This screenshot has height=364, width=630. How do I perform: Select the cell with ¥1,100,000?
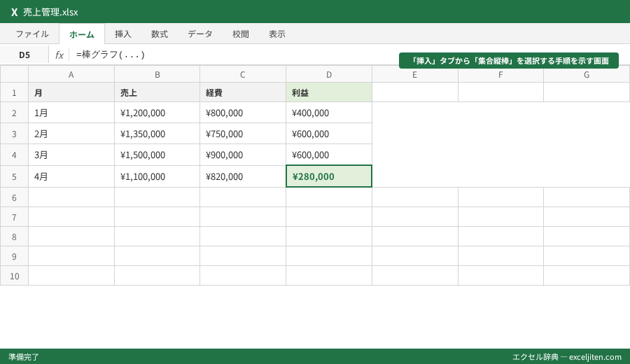157,176
